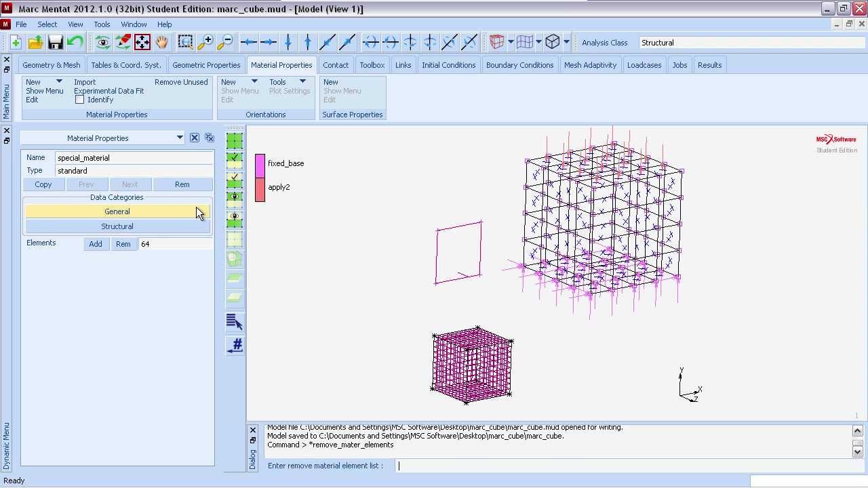
Task: Click the last rotate-about-axis toolbar icon
Action: pyautogui.click(x=469, y=42)
